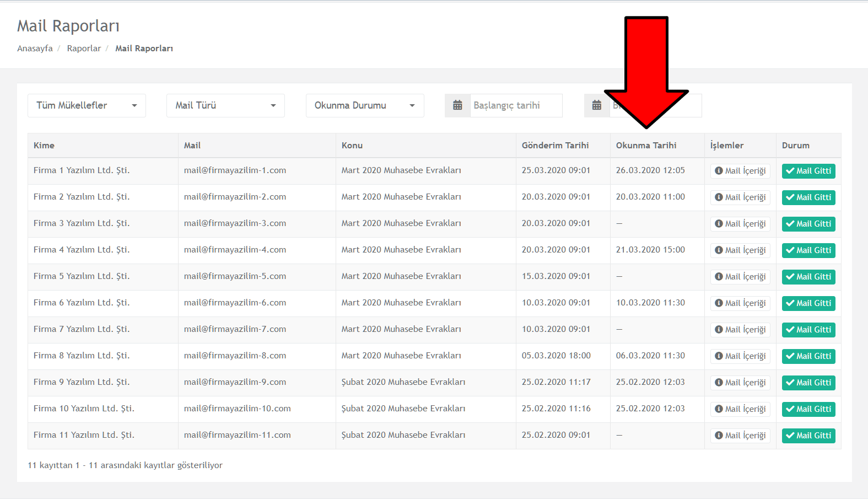Click Mail Gitti status for Firma 8
The width and height of the screenshot is (868, 499).
point(808,356)
